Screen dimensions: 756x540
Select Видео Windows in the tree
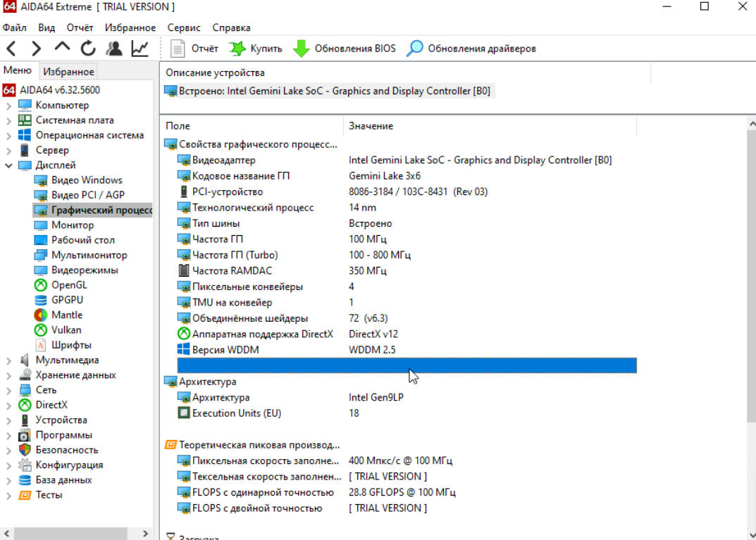(87, 180)
